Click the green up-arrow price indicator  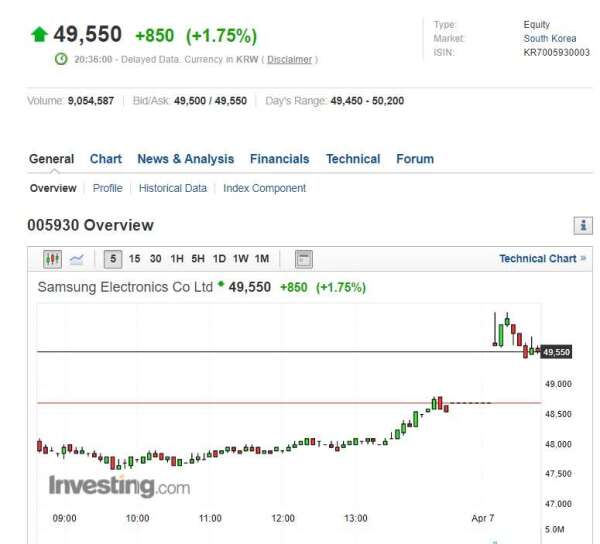point(39,34)
